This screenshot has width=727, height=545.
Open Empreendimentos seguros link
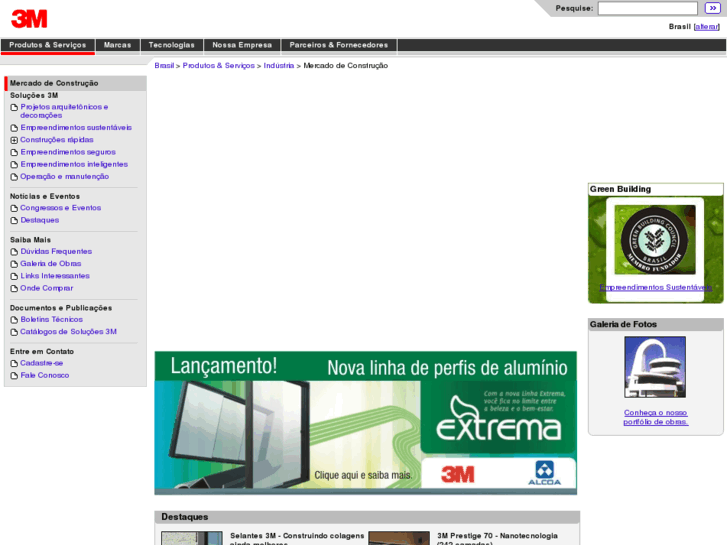click(x=68, y=152)
